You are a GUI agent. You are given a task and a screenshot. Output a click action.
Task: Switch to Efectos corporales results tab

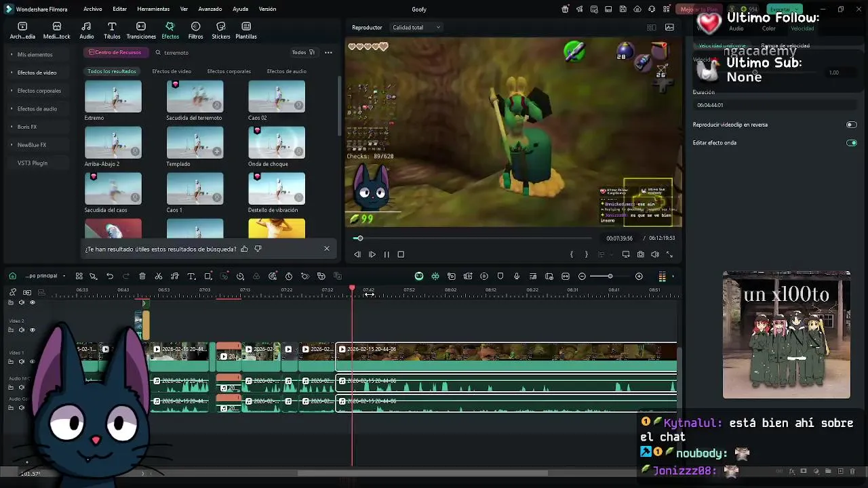point(229,71)
